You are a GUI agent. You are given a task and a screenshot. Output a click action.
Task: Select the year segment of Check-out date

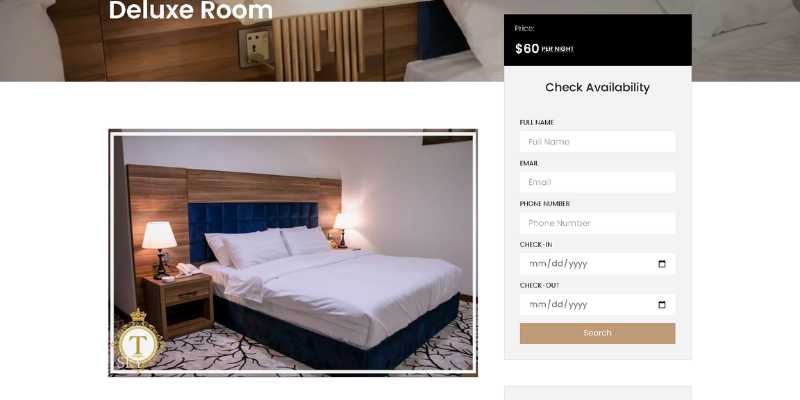pos(578,305)
